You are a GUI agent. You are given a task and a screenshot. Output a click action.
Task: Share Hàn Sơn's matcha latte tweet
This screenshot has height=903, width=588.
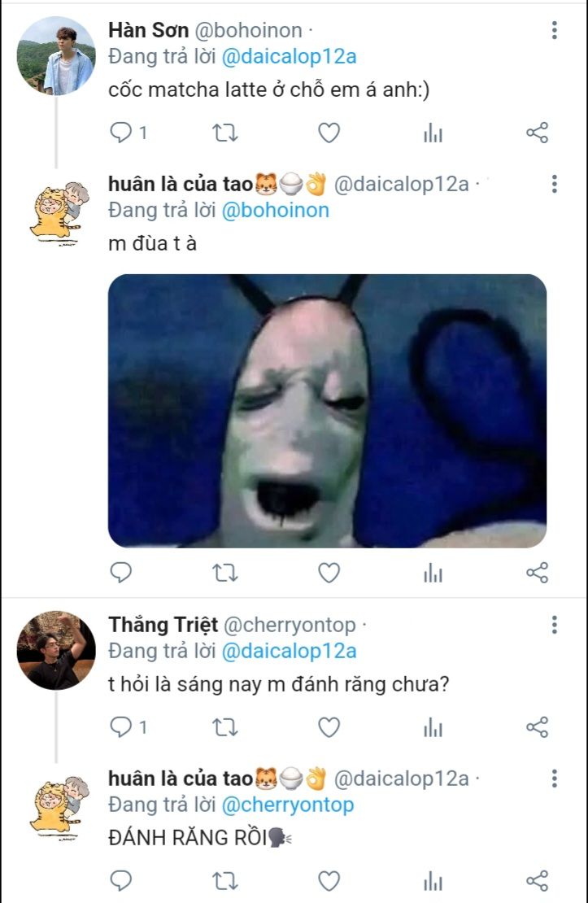tap(537, 133)
